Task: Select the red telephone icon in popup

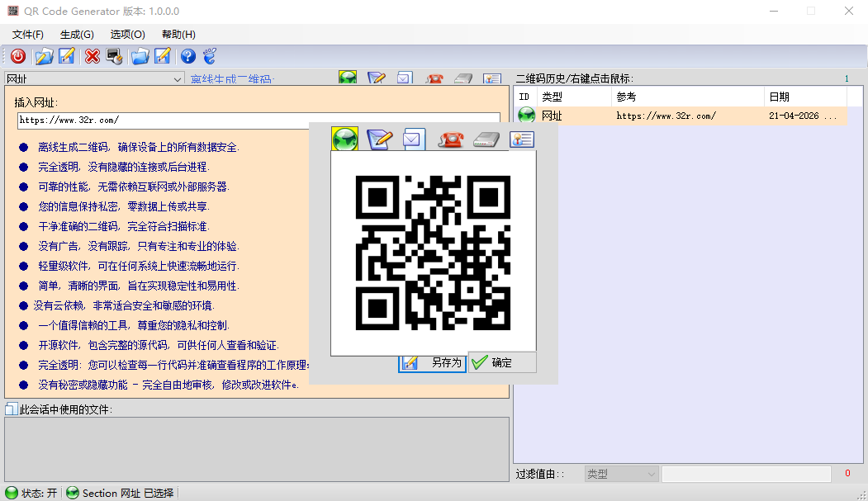Action: 451,139
